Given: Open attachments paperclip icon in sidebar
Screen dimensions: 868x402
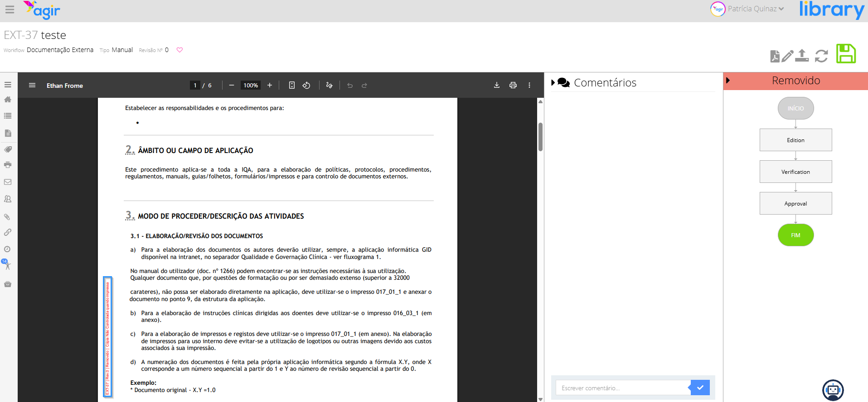Looking at the screenshot, I should point(8,217).
